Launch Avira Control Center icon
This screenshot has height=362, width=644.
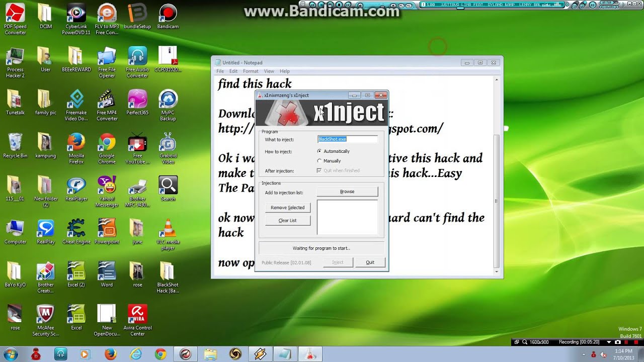point(137,320)
